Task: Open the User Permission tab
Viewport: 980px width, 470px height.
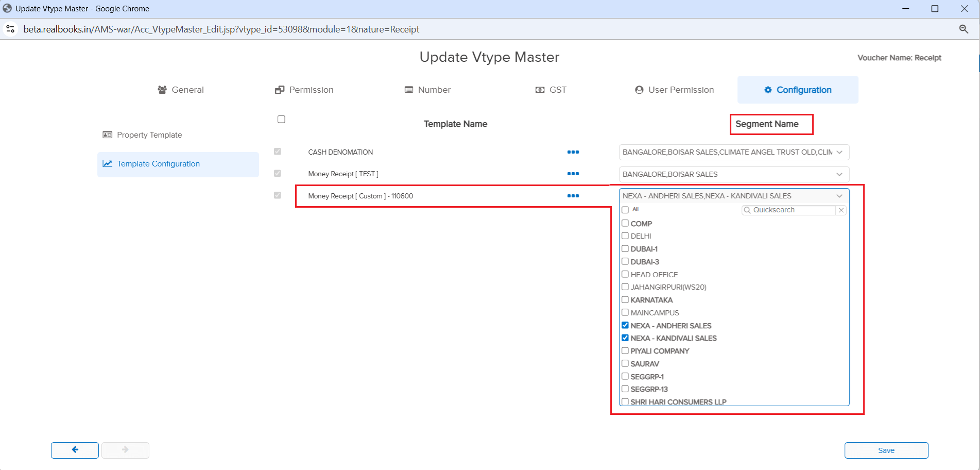Action: (674, 90)
